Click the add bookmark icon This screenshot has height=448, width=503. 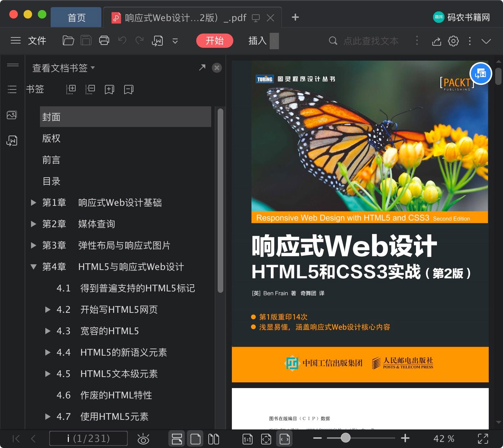click(110, 90)
